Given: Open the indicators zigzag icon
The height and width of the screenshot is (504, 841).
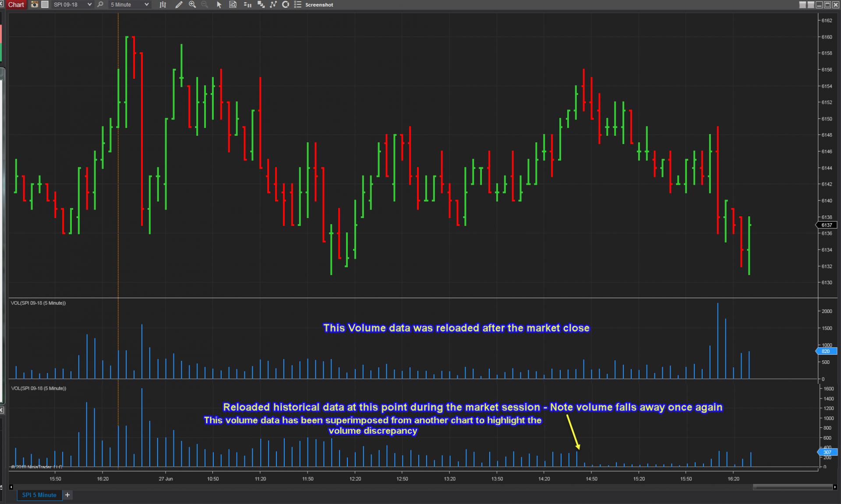Looking at the screenshot, I should 273,5.
